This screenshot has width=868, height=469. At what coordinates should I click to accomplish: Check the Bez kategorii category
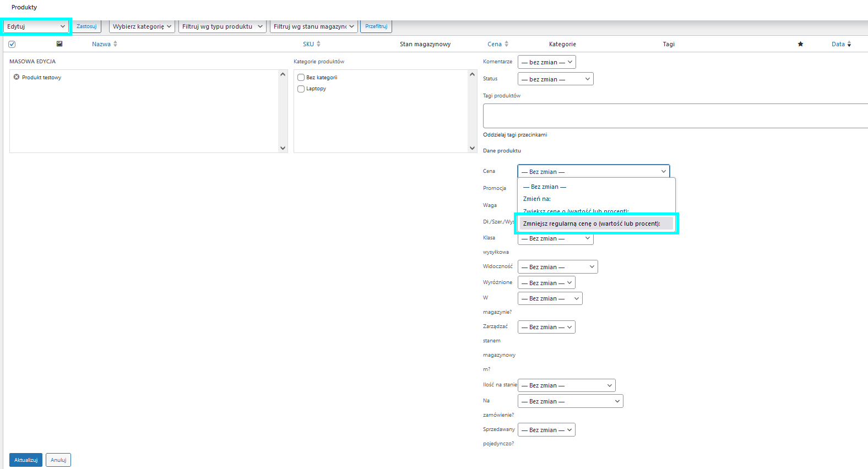click(x=301, y=78)
